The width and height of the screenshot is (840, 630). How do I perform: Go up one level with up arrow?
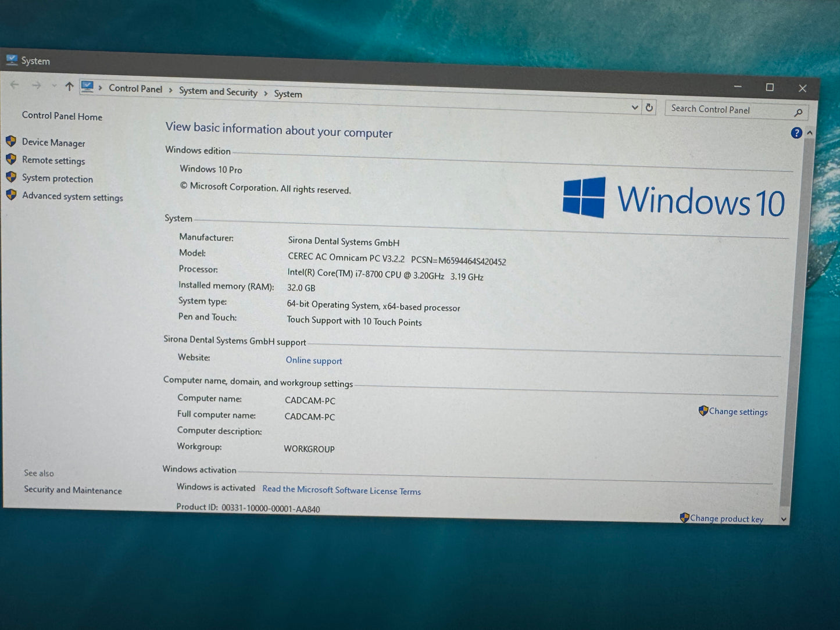[x=69, y=87]
